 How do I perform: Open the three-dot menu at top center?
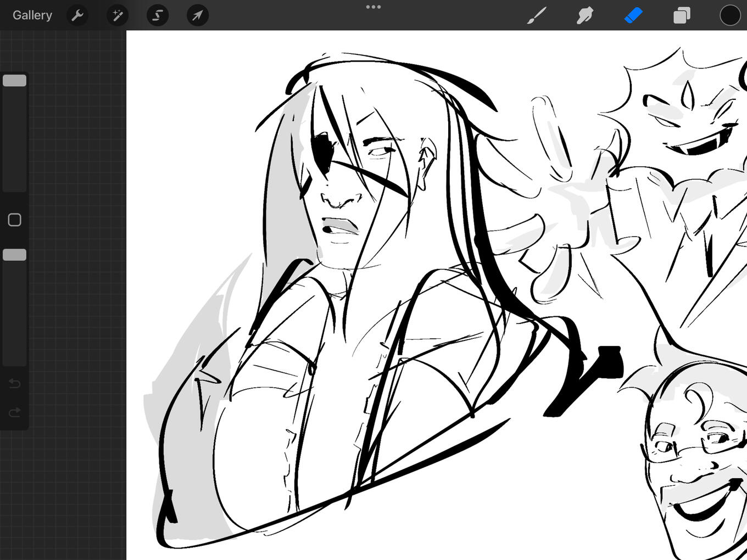tap(374, 7)
